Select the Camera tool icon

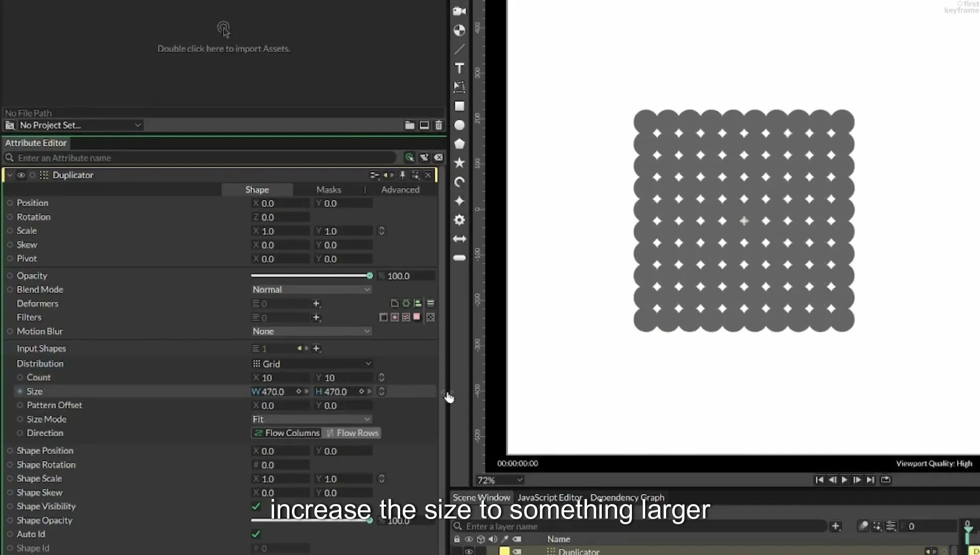[x=459, y=11]
